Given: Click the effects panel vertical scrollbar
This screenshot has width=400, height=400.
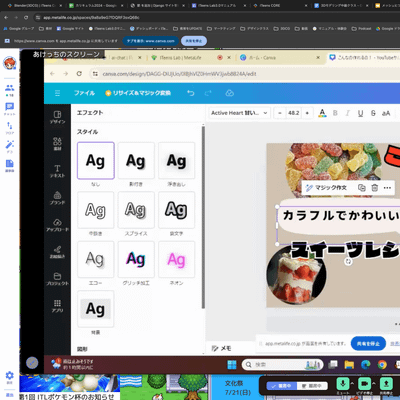Looking at the screenshot, I should pos(203,217).
